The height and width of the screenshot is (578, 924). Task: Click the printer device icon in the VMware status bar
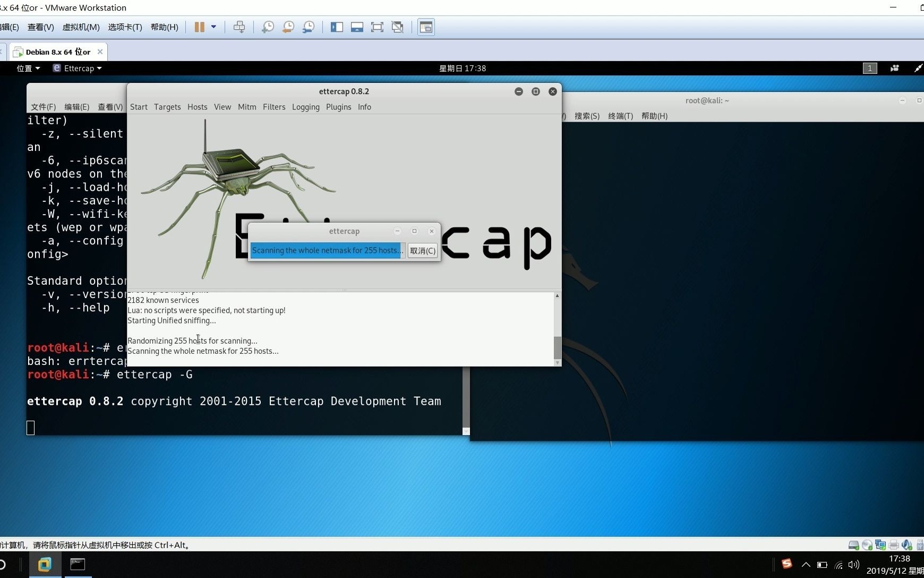(894, 545)
